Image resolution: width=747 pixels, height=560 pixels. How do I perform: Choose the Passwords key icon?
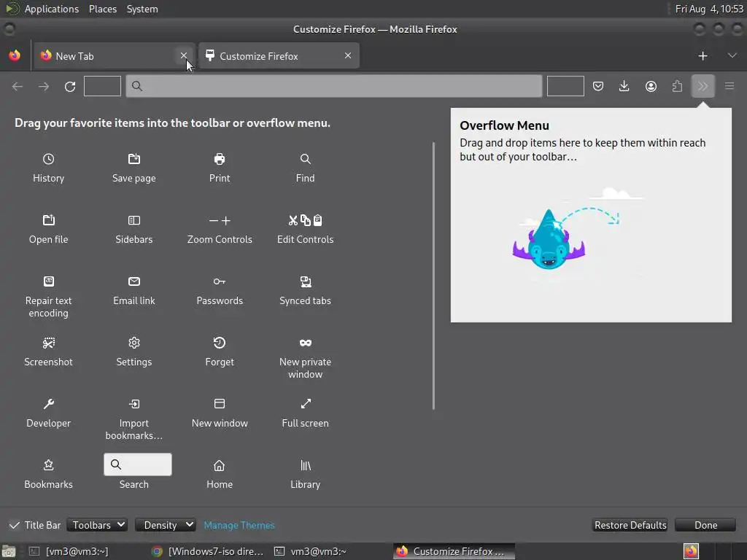tap(220, 281)
